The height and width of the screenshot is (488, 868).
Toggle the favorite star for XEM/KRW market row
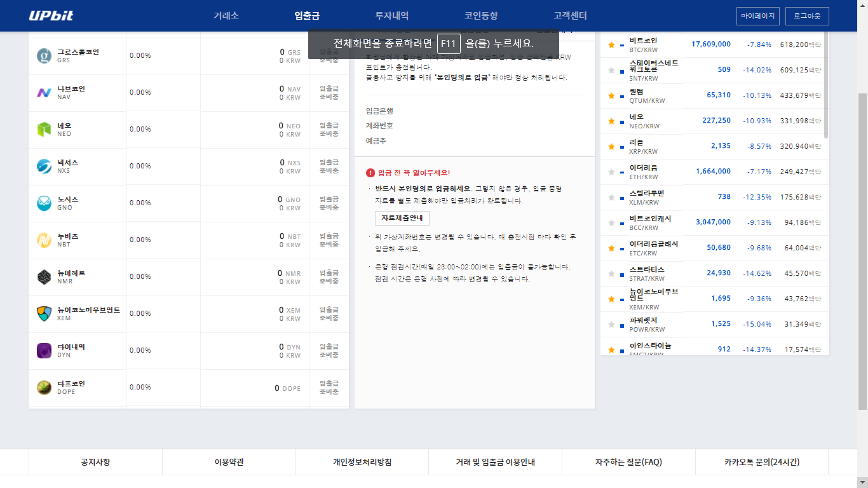[x=611, y=299]
